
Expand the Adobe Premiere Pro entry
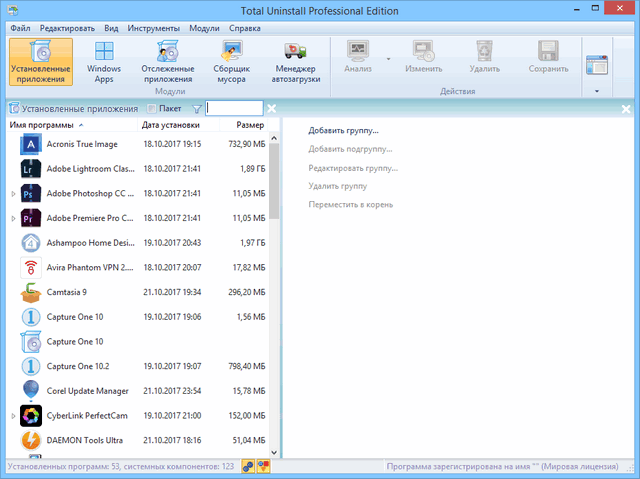[13, 218]
